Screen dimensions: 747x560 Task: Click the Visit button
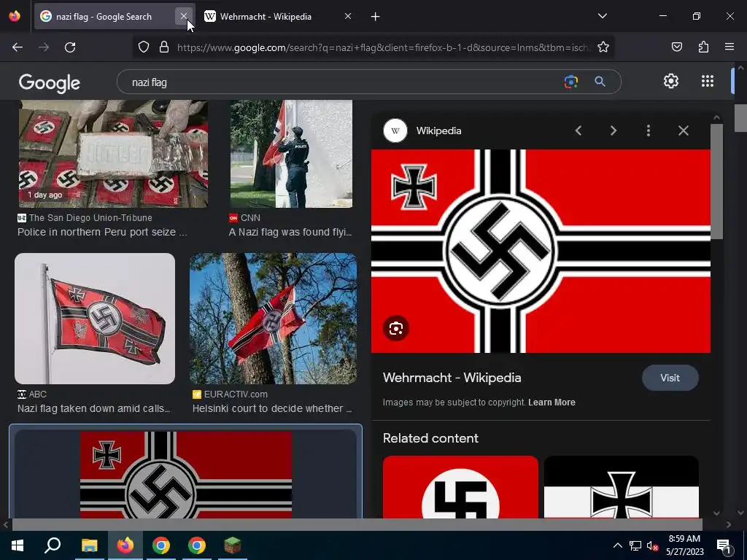pos(670,378)
